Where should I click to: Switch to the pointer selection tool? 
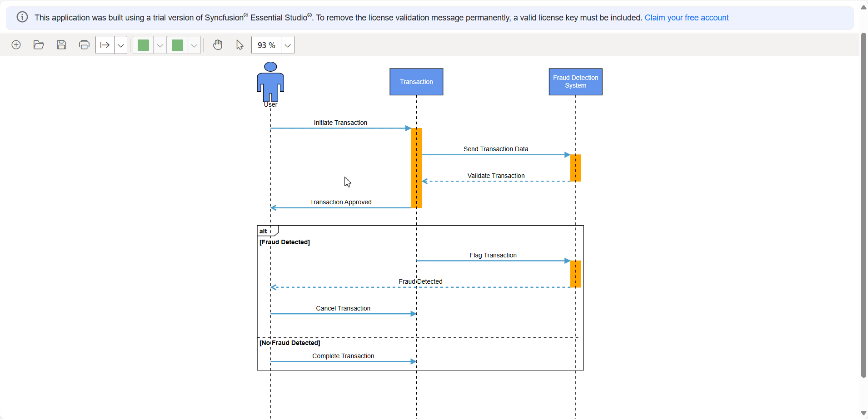[x=239, y=44]
